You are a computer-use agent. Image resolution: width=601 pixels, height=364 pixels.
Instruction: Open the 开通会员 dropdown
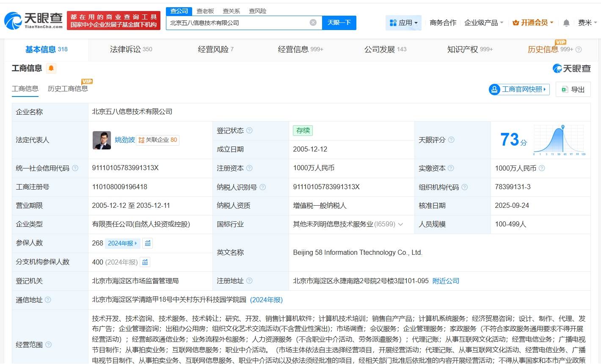tap(532, 22)
